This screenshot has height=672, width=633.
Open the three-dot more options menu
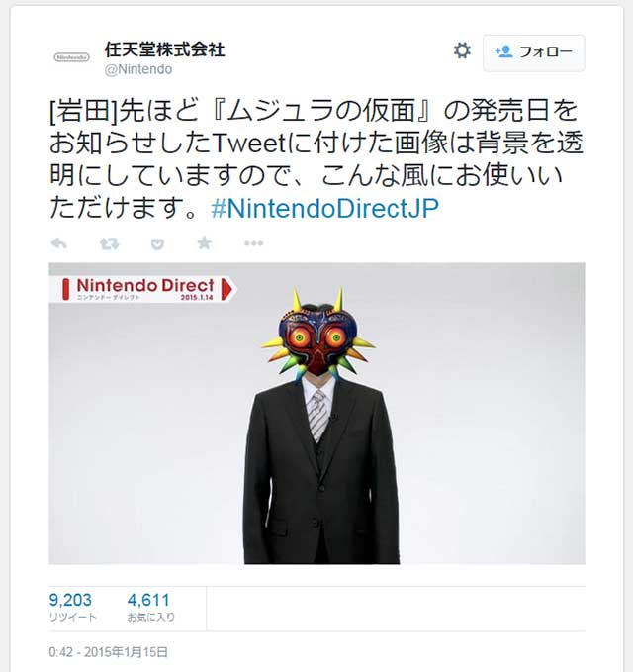253,243
